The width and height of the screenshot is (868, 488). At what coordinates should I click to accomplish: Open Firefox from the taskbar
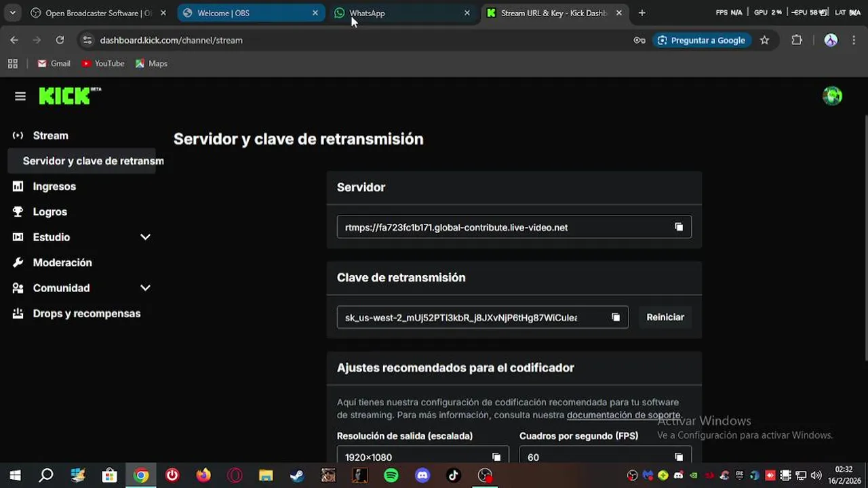203,476
